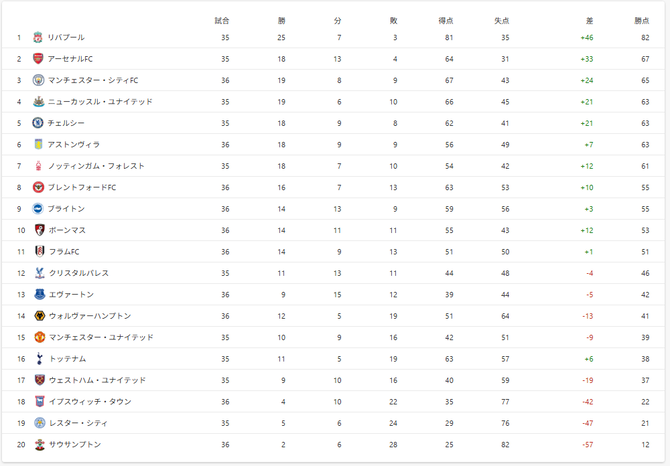
Task: Click the Manchester City crest icon
Action: pos(38,80)
